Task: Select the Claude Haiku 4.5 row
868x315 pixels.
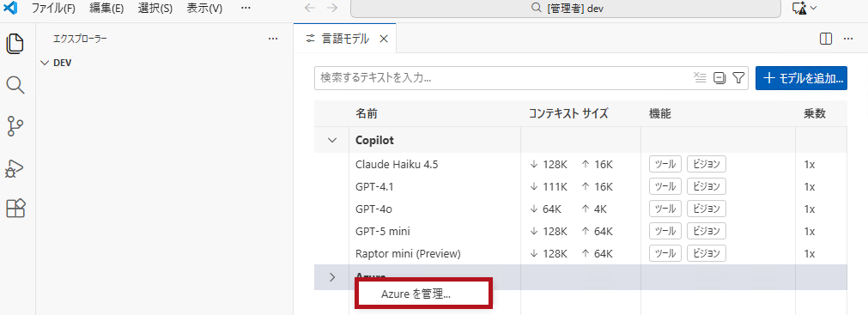Action: 580,164
